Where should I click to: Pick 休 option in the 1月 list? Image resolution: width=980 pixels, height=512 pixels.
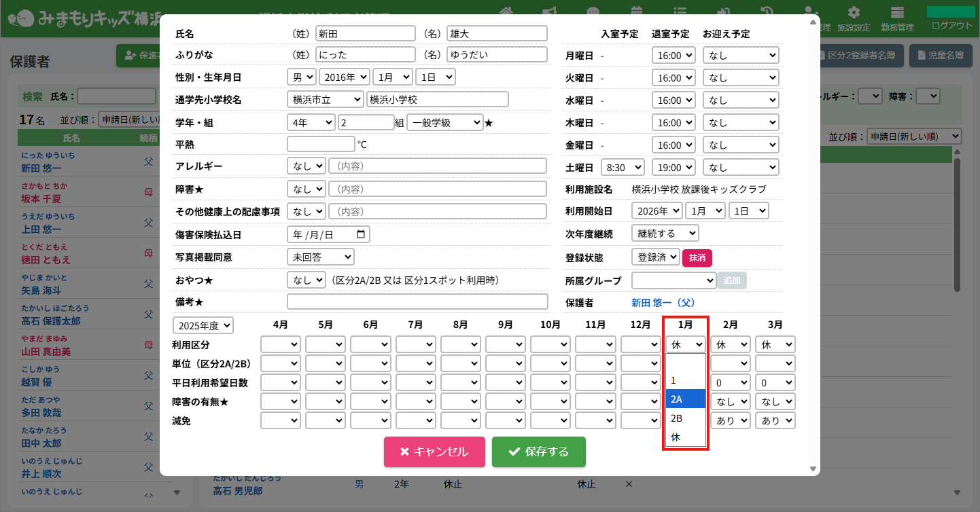[x=686, y=437]
